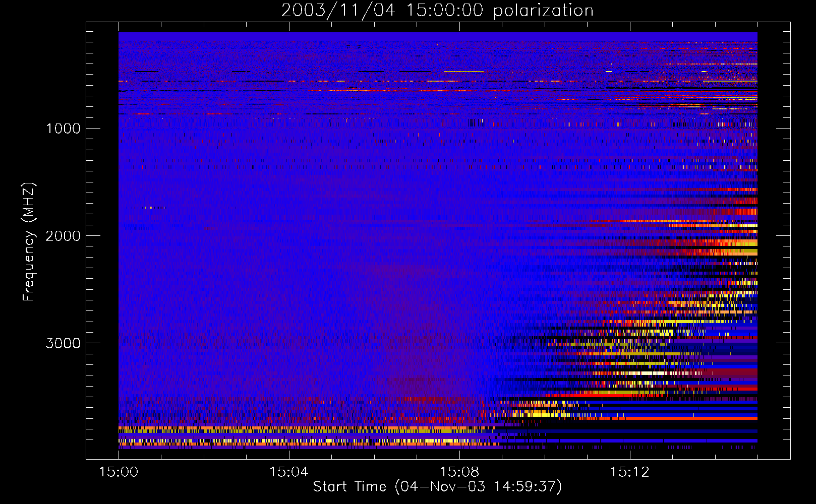
Task: Click the 'Frequency (MHZ)' axis label
Action: (29, 242)
